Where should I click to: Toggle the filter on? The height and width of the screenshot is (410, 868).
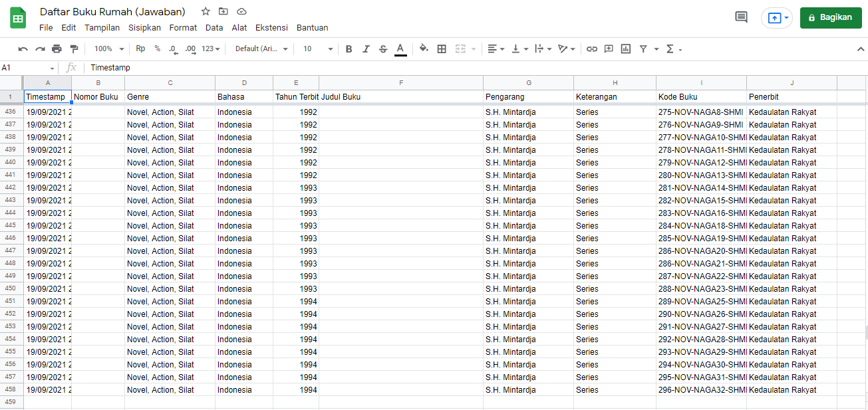(x=643, y=49)
